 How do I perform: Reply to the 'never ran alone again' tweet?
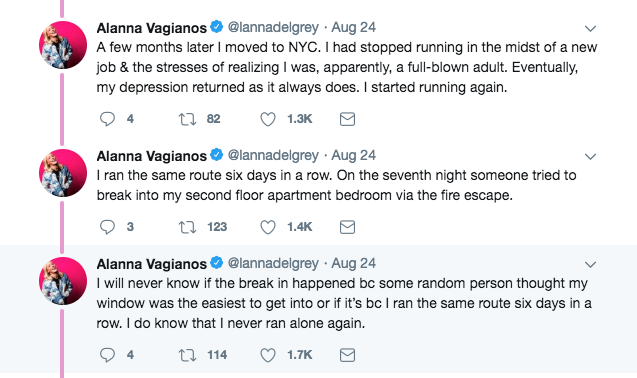click(107, 355)
